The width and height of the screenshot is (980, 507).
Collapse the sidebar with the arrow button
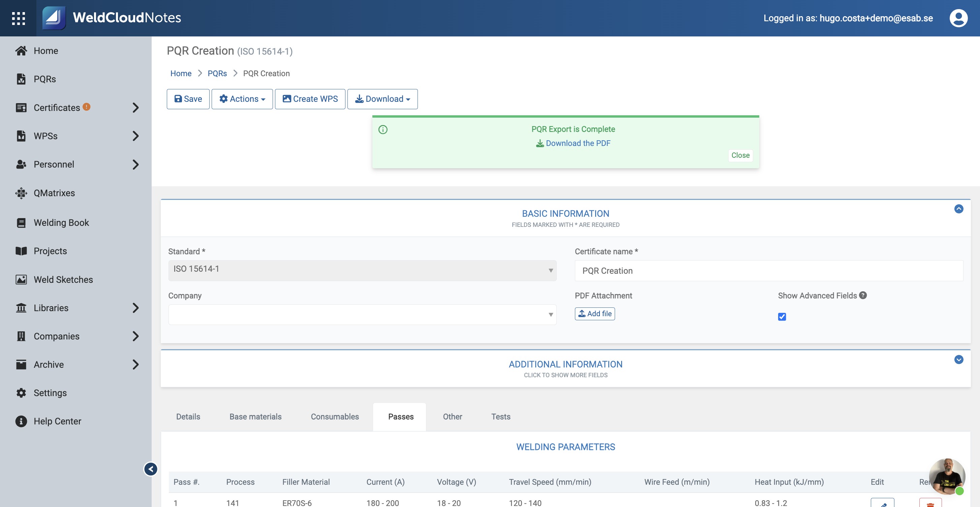tap(151, 469)
